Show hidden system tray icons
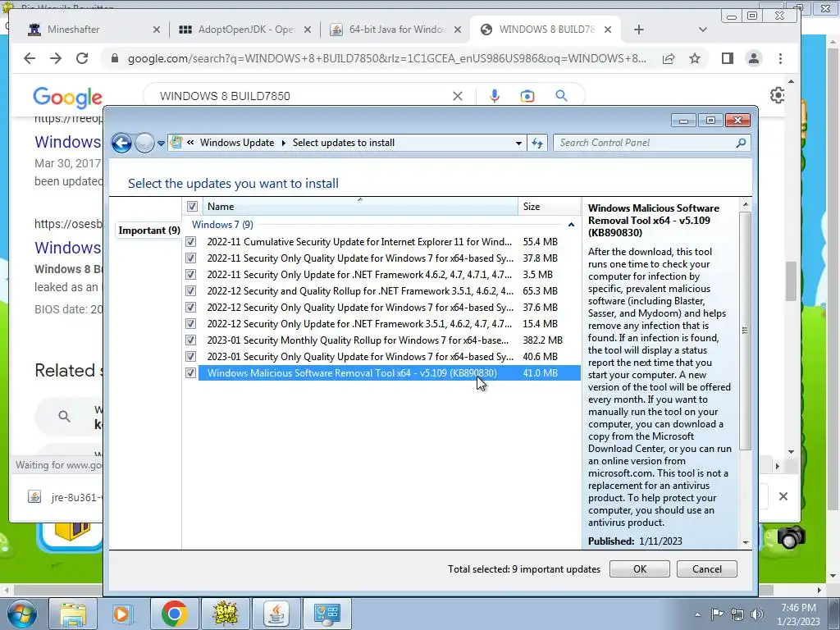 [697, 614]
